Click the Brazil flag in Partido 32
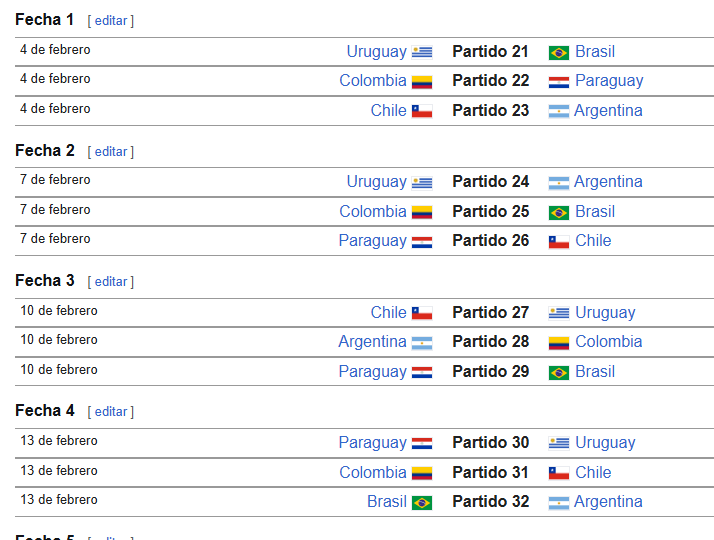Image resolution: width=714 pixels, height=540 pixels. (422, 502)
